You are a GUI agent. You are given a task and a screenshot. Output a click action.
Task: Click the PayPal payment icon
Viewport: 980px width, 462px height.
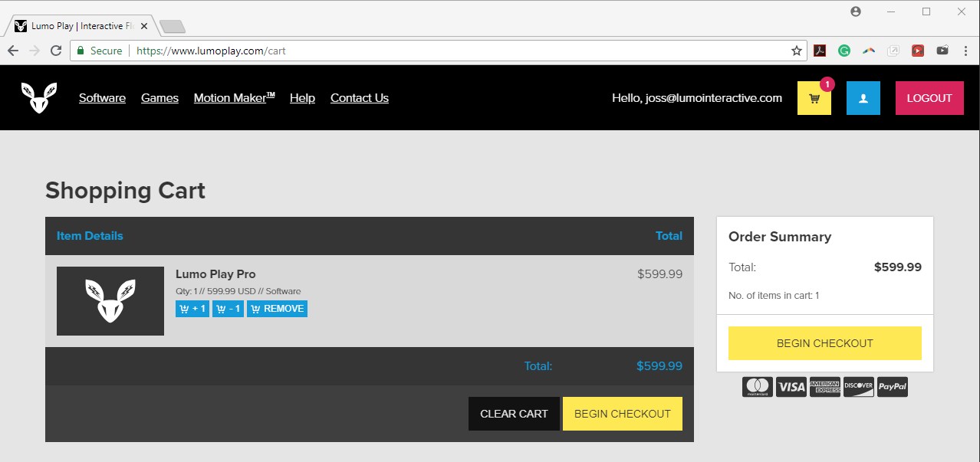tap(893, 387)
